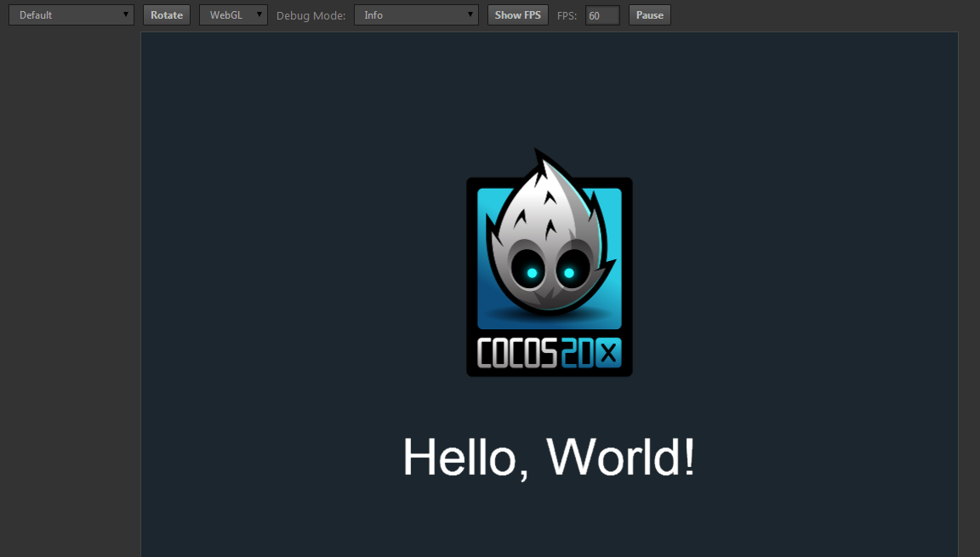
Task: Open the Default device resolution dropdown
Action: (71, 15)
